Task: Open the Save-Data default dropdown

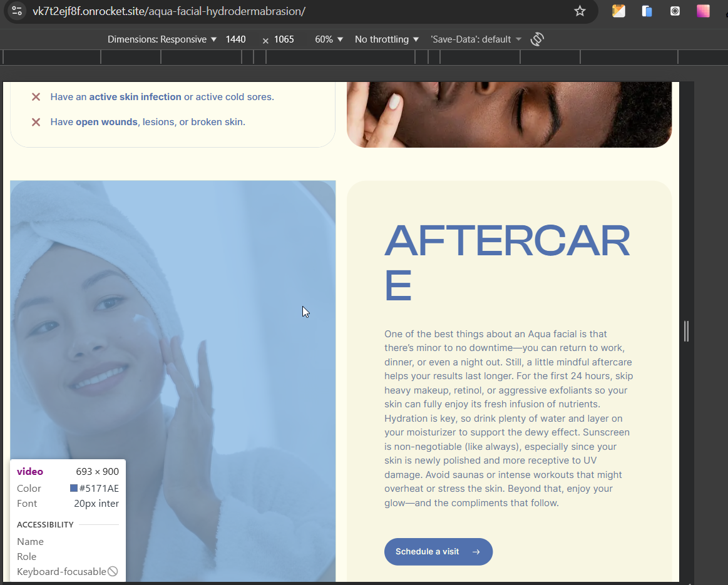Action: 476,39
